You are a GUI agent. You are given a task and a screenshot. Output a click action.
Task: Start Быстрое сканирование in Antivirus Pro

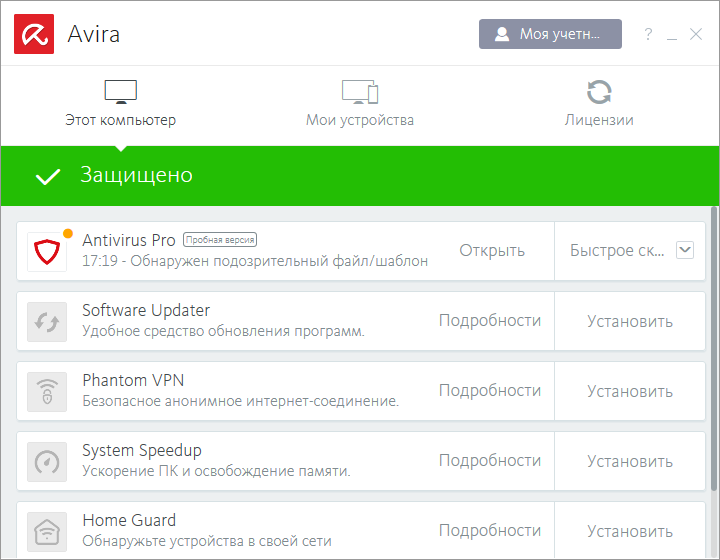point(615,250)
